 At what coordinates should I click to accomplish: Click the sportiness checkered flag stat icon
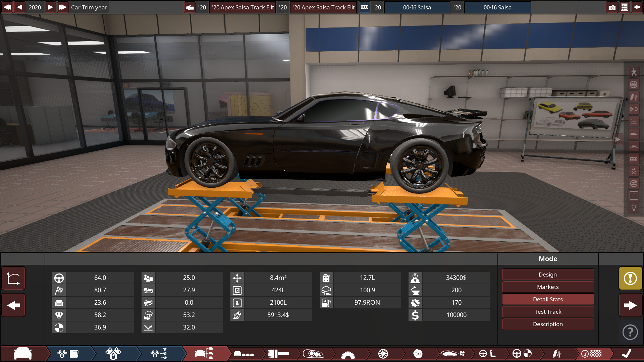[x=59, y=290]
